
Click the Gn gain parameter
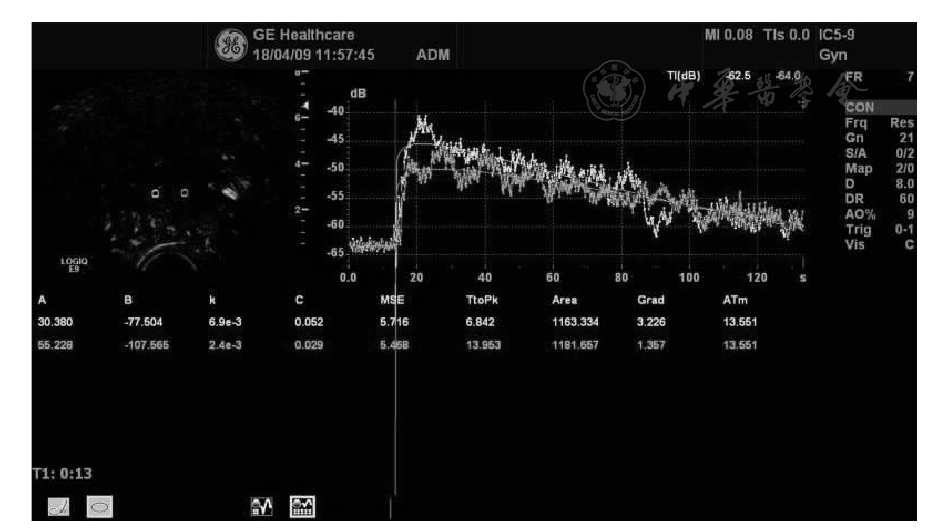[x=853, y=136]
